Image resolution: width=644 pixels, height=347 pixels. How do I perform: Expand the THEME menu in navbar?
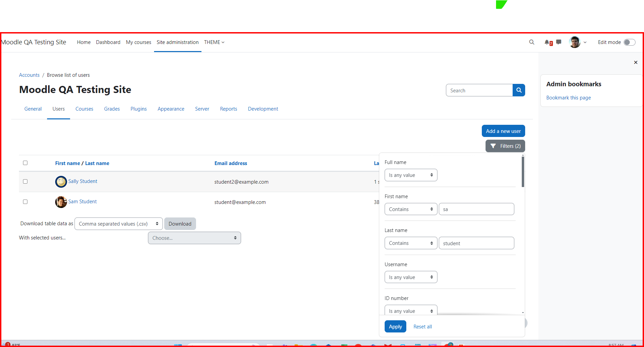point(214,42)
